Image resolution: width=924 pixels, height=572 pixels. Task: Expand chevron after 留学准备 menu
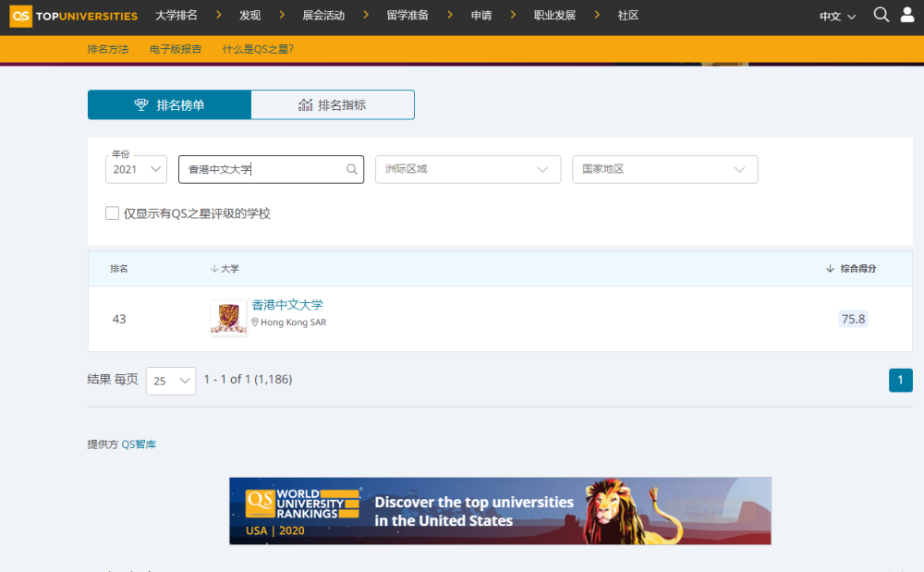coord(450,15)
